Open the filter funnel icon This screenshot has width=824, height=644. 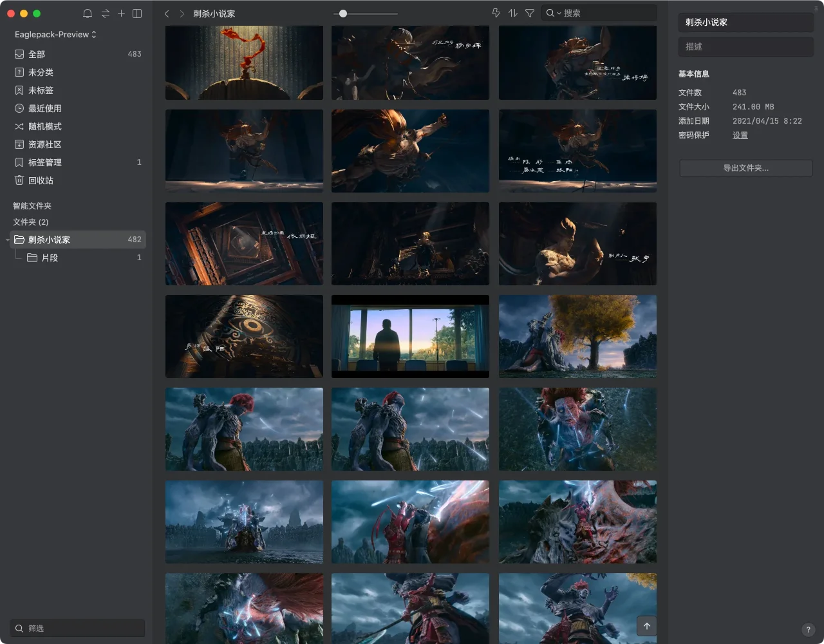click(x=530, y=13)
